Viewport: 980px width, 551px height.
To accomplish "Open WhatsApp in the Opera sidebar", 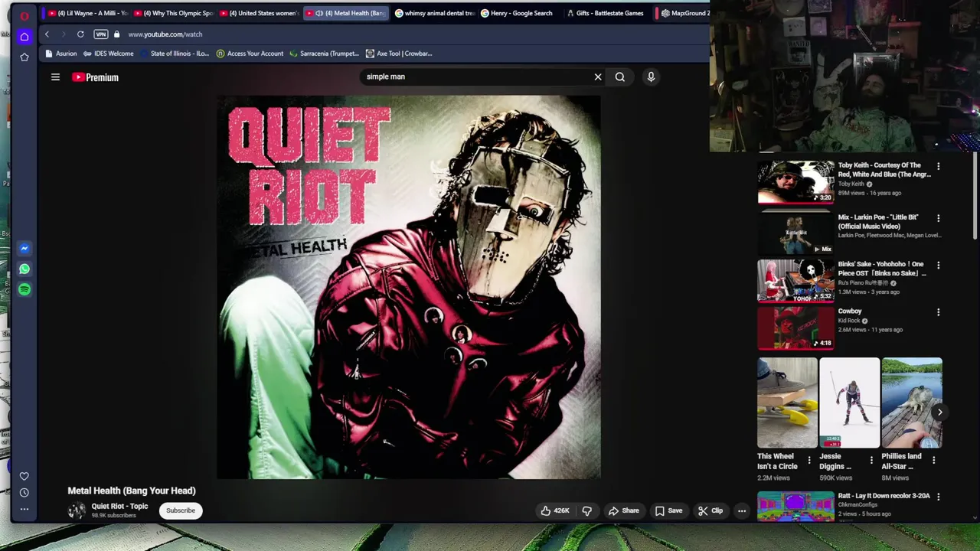I will click(24, 269).
